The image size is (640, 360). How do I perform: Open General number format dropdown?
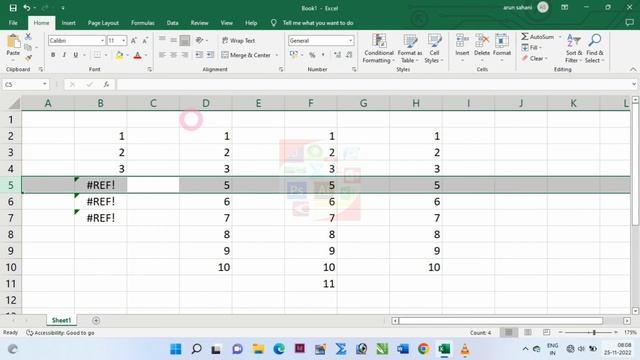pyautogui.click(x=351, y=40)
